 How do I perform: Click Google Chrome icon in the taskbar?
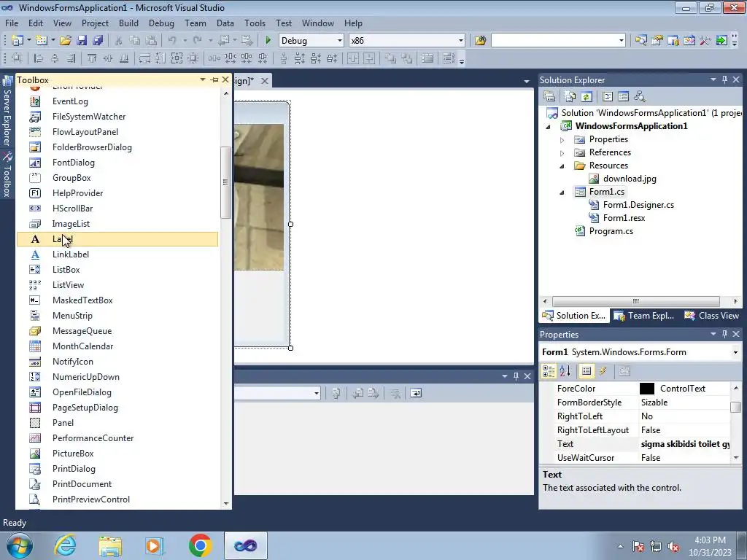pos(200,545)
